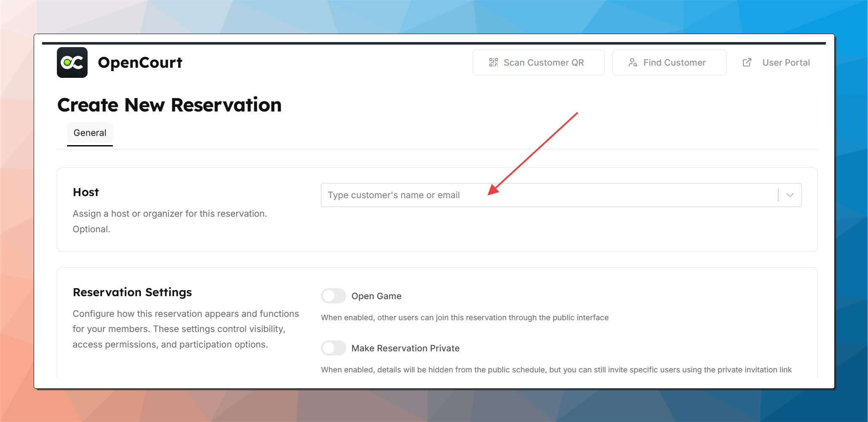
Task: Enable the Open Game toggle
Action: tap(334, 296)
